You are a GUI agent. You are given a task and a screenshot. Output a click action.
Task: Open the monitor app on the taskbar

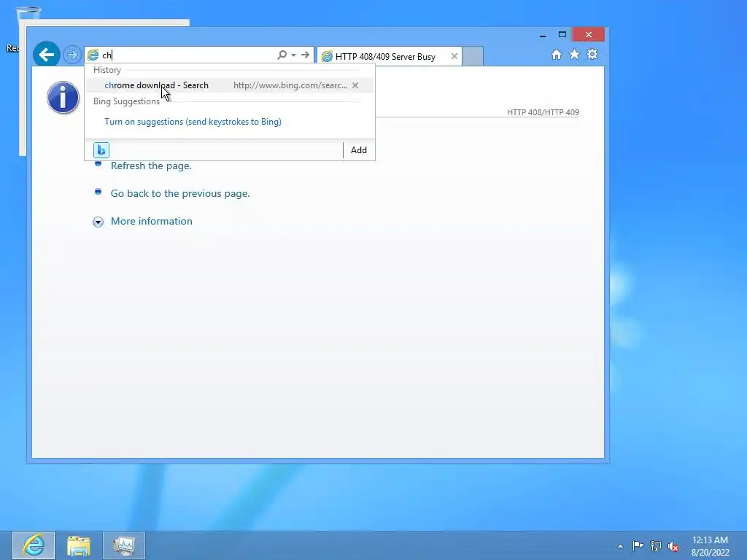(124, 545)
